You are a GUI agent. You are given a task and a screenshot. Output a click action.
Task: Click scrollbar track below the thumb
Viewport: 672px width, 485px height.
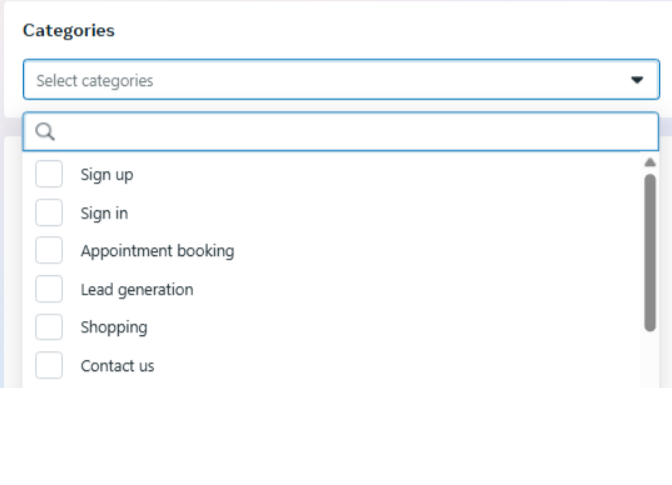650,360
